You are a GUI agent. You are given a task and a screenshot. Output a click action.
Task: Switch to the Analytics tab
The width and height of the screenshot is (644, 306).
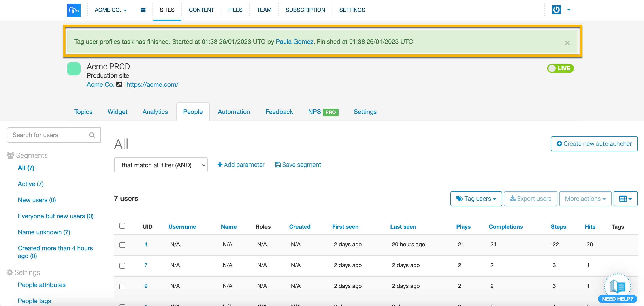pos(155,112)
